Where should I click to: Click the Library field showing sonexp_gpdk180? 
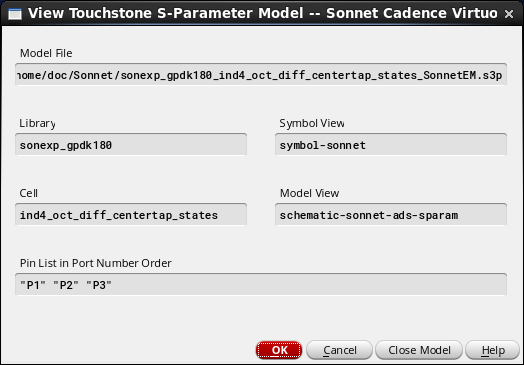click(x=131, y=145)
